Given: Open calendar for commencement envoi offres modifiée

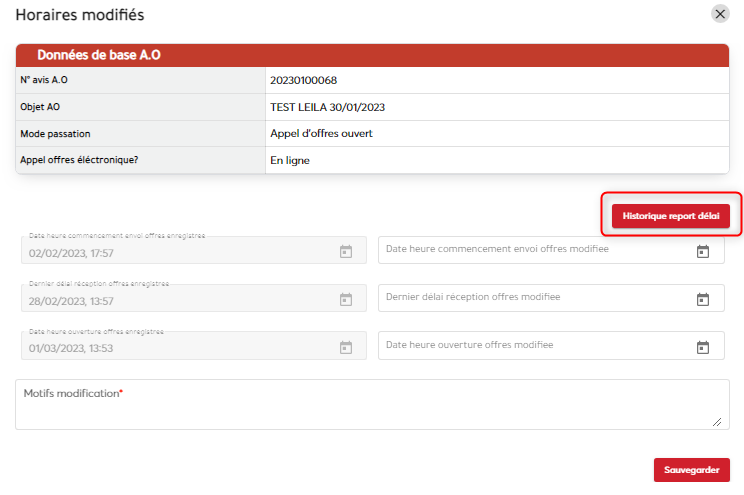Looking at the screenshot, I should 702,251.
